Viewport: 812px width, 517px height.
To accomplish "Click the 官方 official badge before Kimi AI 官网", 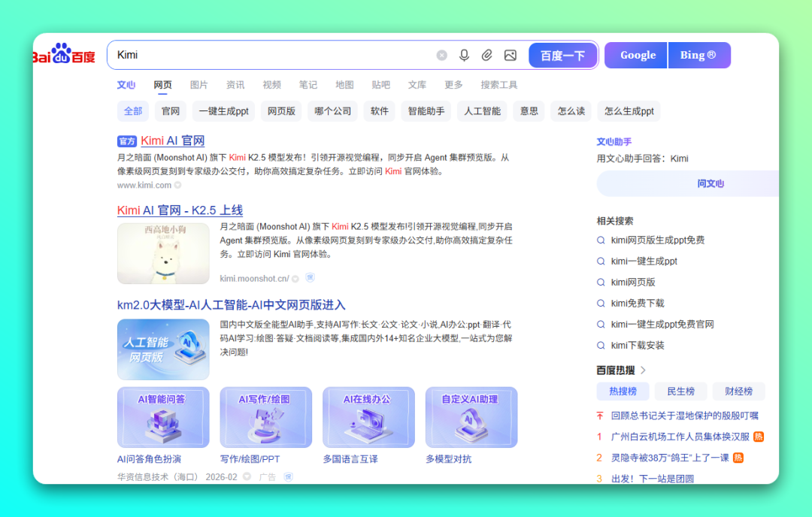I will pyautogui.click(x=128, y=141).
